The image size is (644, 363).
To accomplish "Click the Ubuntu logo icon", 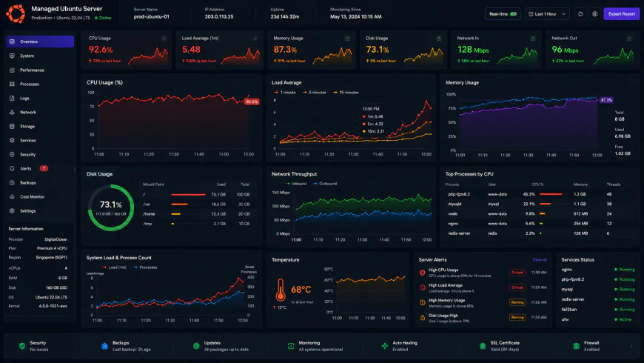I will point(16,13).
